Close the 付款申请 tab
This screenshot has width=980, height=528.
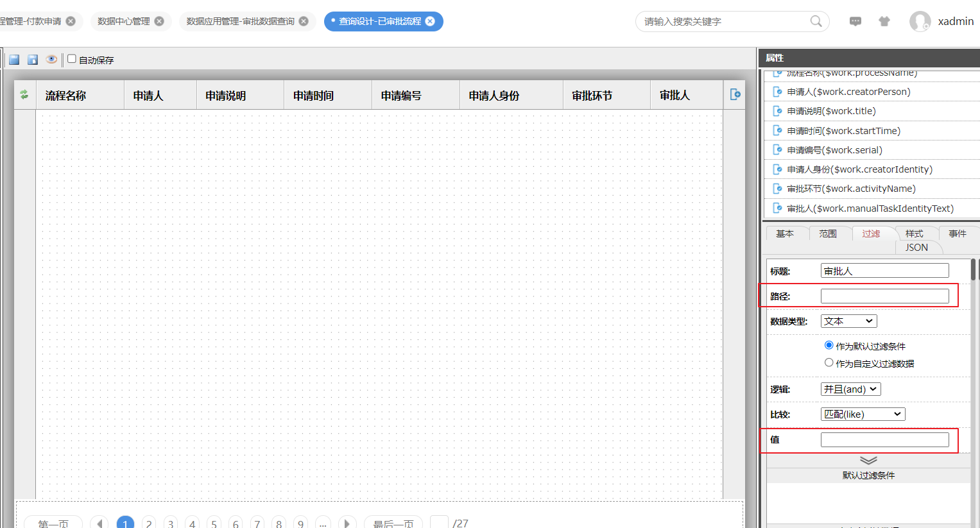[71, 21]
